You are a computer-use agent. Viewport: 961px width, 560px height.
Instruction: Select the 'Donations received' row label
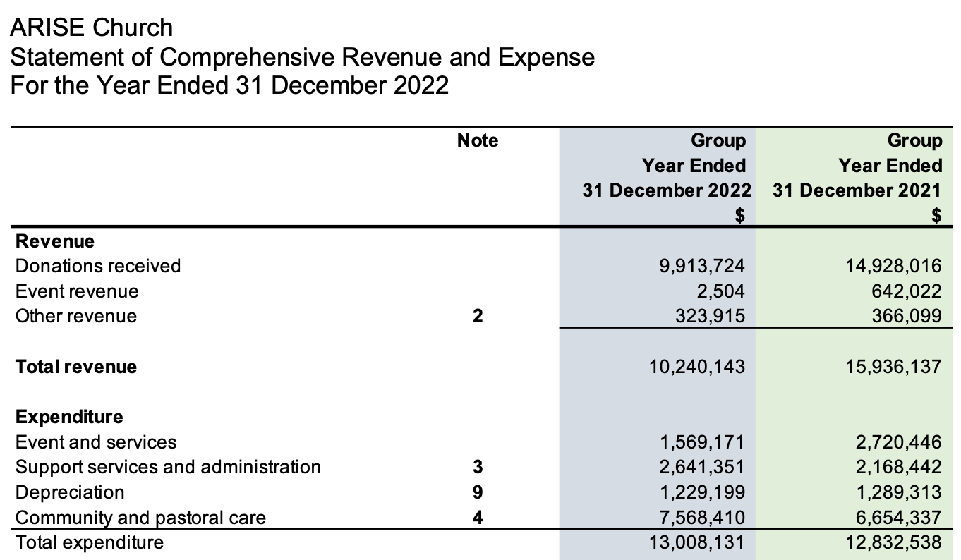pyautogui.click(x=98, y=266)
